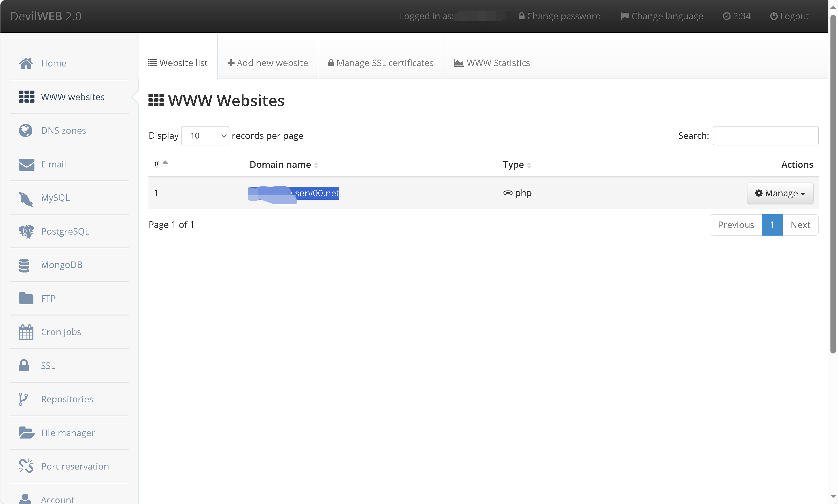Click the serv00.net domain link
The height and width of the screenshot is (504, 838).
294,193
